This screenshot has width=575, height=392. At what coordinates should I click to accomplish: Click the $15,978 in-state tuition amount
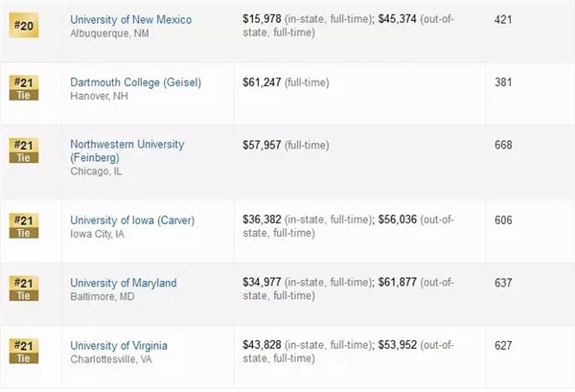coord(264,19)
